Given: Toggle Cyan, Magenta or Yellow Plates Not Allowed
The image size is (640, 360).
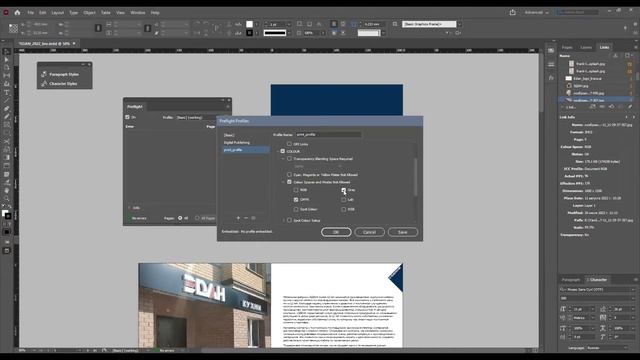Looking at the screenshot, I should [x=289, y=175].
